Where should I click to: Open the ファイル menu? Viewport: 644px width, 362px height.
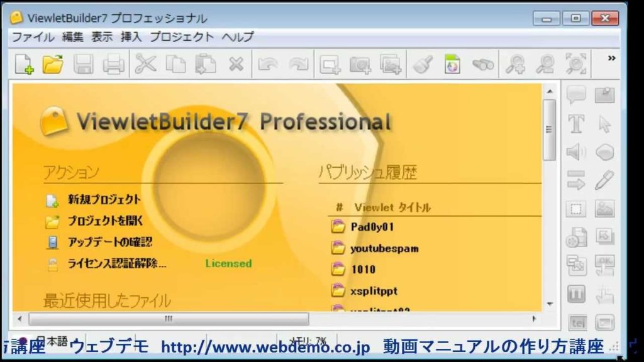[x=33, y=37]
